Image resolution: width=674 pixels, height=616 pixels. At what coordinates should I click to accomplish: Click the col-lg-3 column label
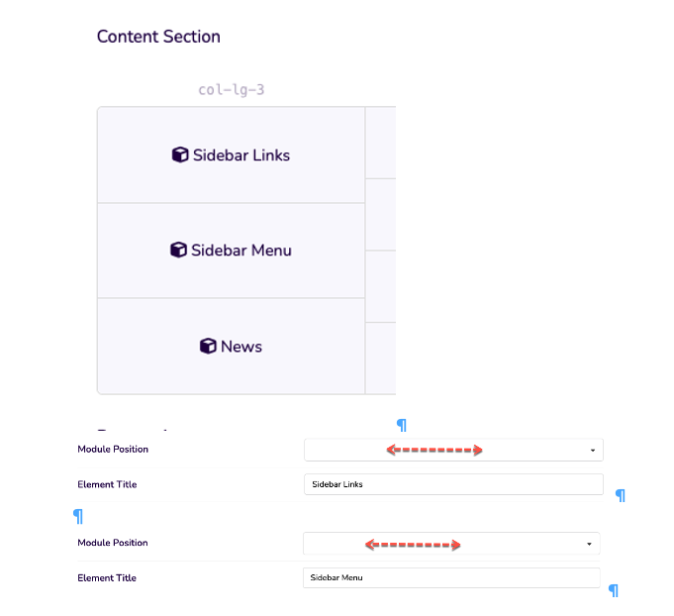tap(232, 89)
